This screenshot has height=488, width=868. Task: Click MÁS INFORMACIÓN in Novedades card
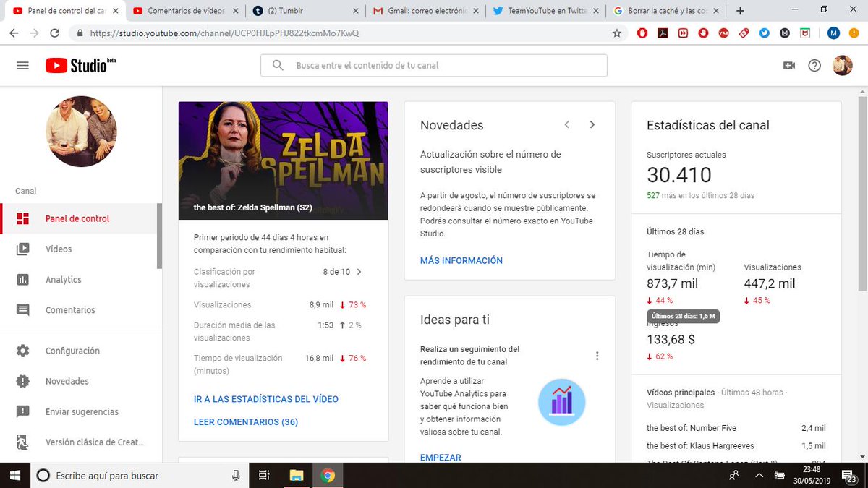click(461, 260)
